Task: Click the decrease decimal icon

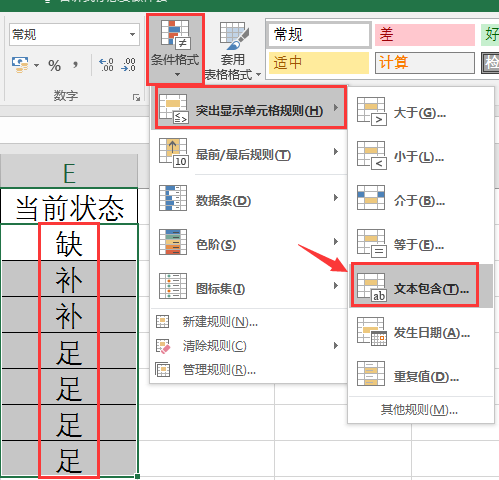Action: click(128, 65)
